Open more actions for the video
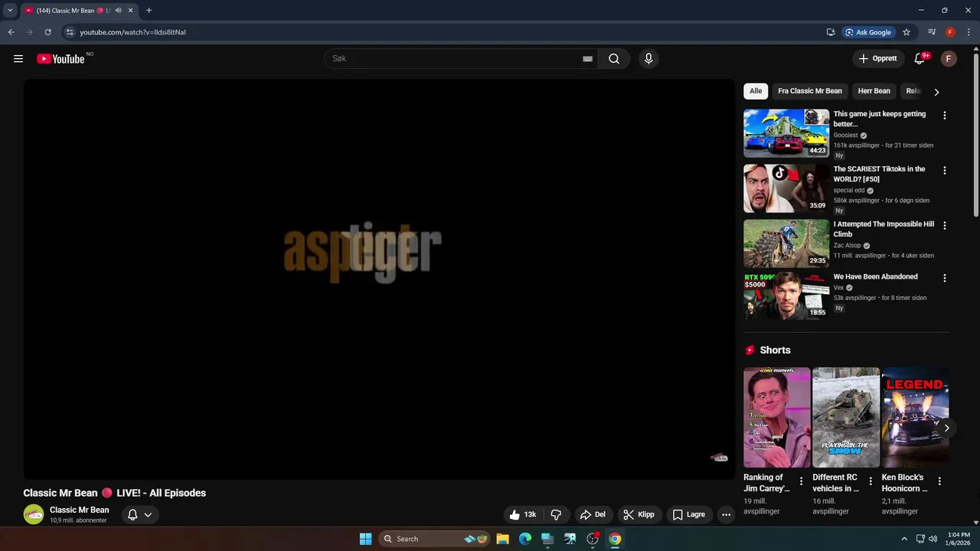Screen dimensions: 980x551 727,515
